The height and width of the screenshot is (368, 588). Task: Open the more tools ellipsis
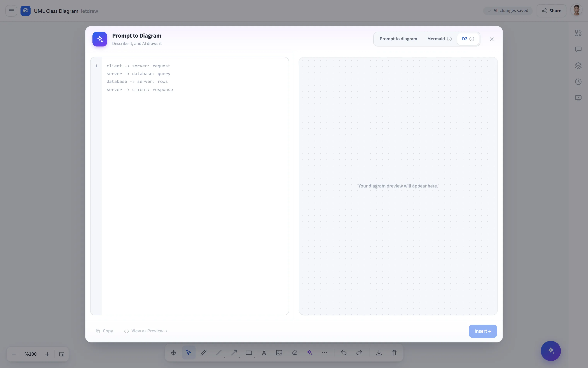click(x=324, y=353)
